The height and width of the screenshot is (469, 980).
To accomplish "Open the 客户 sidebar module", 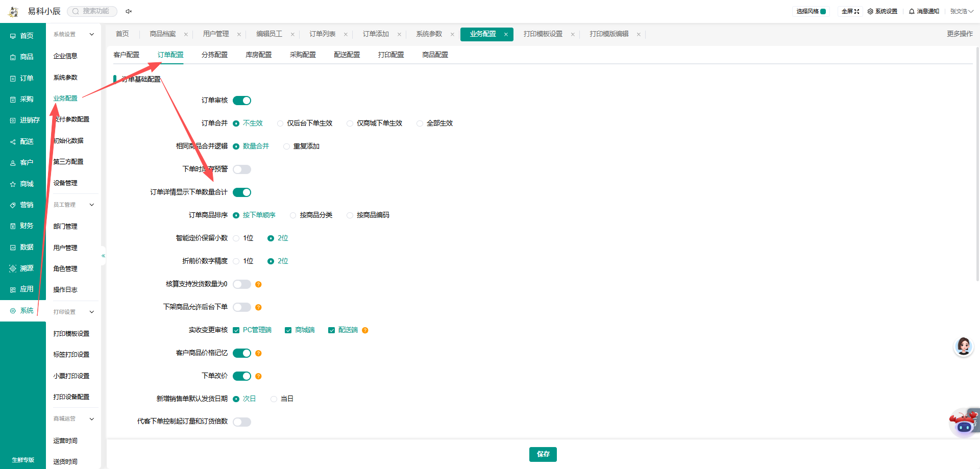I will [22, 163].
